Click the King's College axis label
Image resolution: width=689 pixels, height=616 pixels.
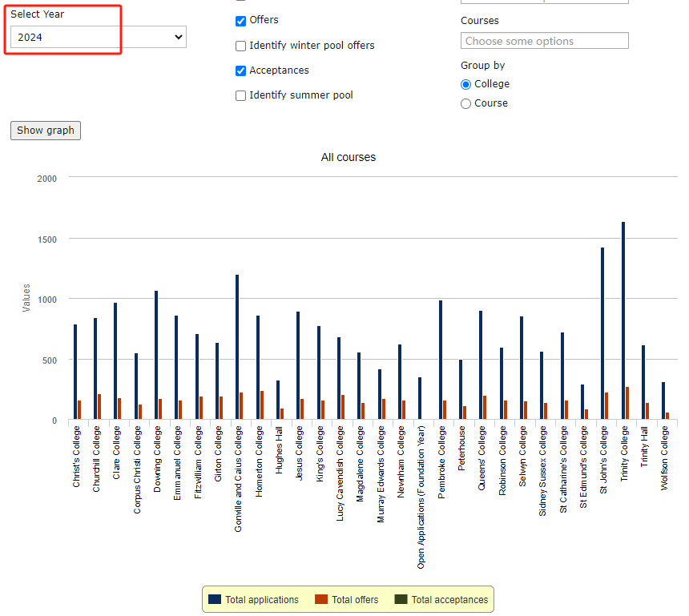320,454
